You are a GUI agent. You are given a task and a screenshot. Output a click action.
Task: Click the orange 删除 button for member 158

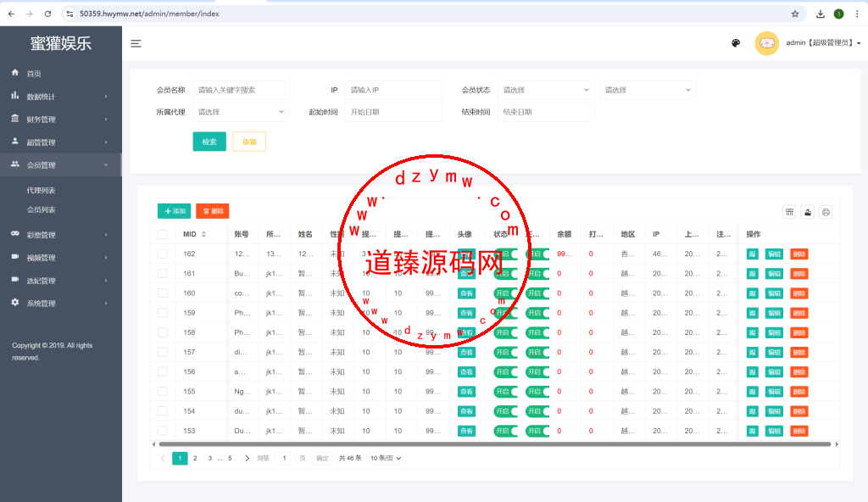[798, 332]
